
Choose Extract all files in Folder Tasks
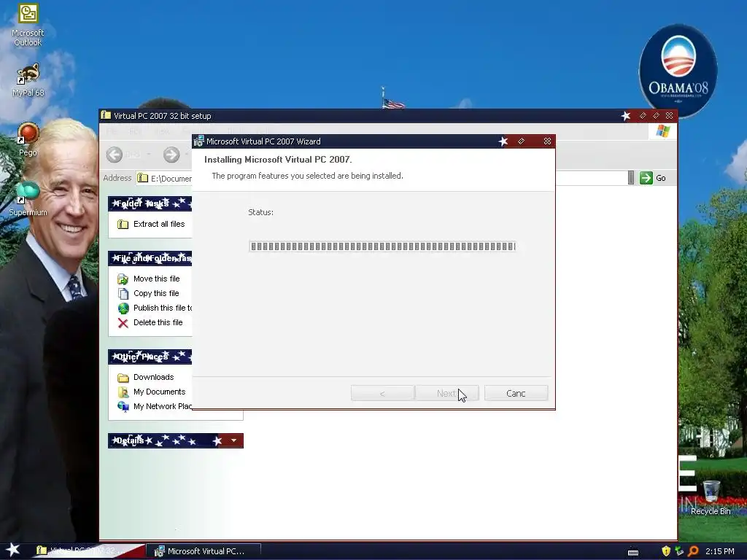[x=158, y=224]
